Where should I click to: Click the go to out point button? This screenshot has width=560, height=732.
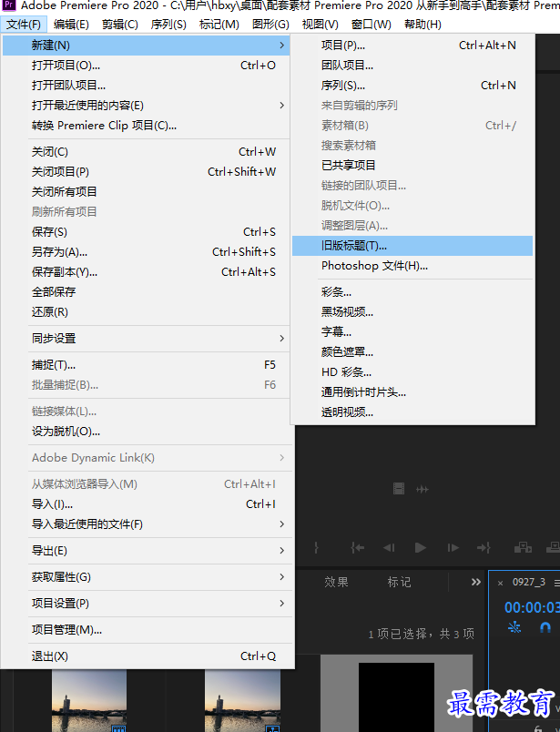[484, 547]
